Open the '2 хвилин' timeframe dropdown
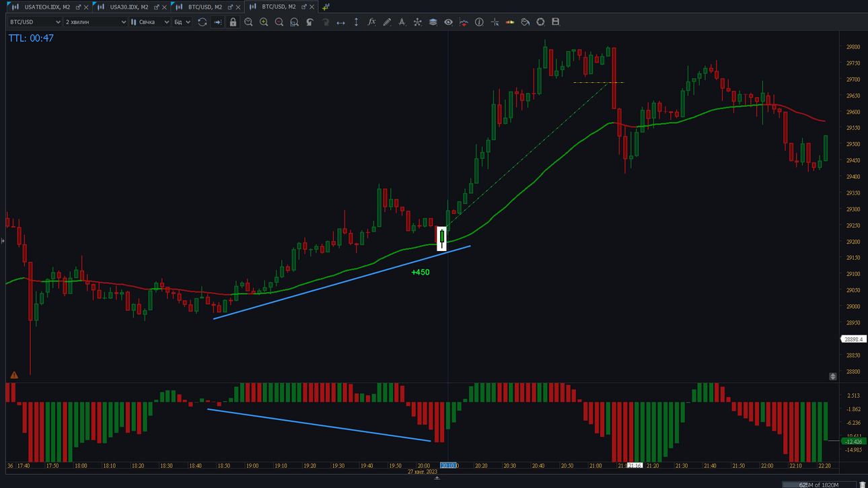 click(x=96, y=22)
